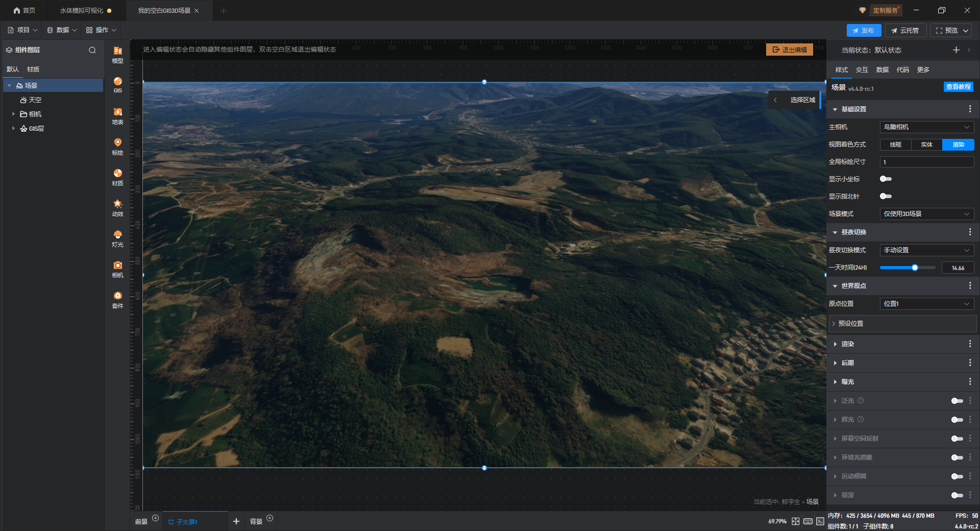Expand the 渲染 section
This screenshot has height=531, width=980.
(x=836, y=344)
